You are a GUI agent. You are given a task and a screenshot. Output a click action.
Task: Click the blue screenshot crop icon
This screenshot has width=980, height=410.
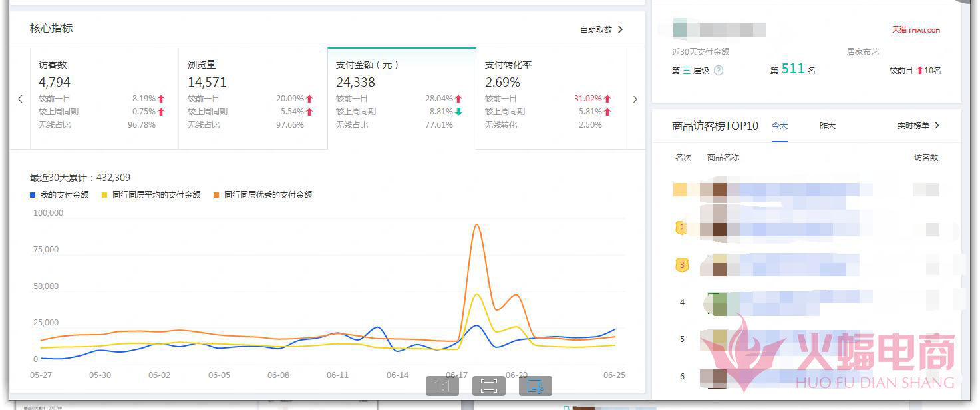(535, 386)
